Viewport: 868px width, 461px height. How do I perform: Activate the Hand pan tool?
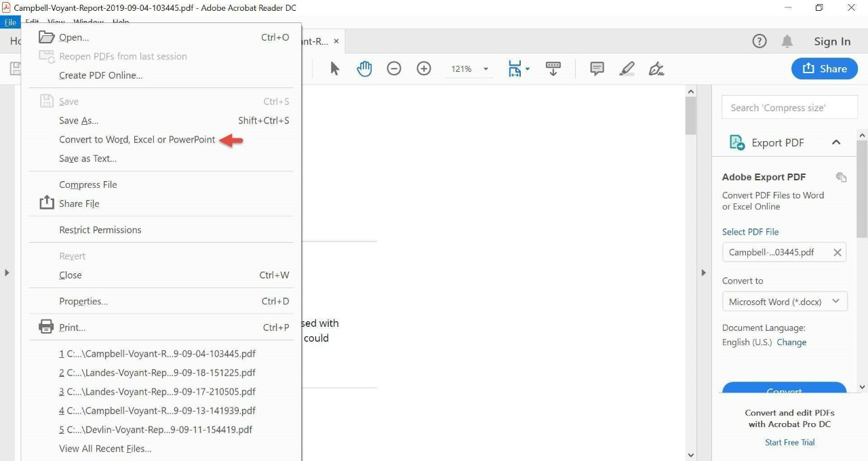click(364, 68)
